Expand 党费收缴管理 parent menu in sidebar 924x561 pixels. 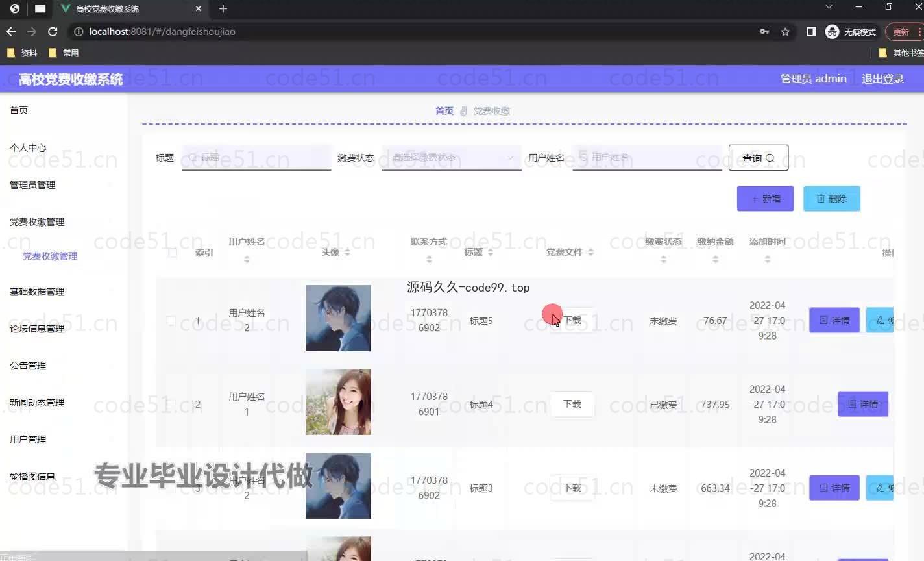click(x=37, y=222)
